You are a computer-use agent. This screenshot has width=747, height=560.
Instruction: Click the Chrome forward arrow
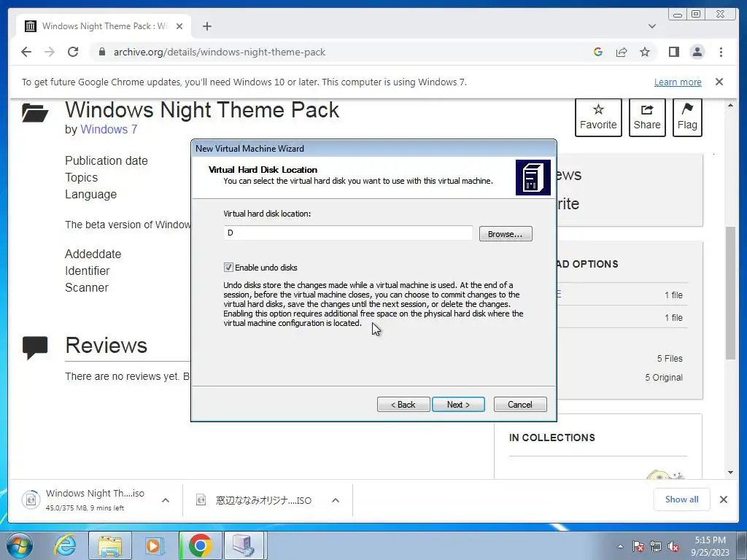(50, 52)
